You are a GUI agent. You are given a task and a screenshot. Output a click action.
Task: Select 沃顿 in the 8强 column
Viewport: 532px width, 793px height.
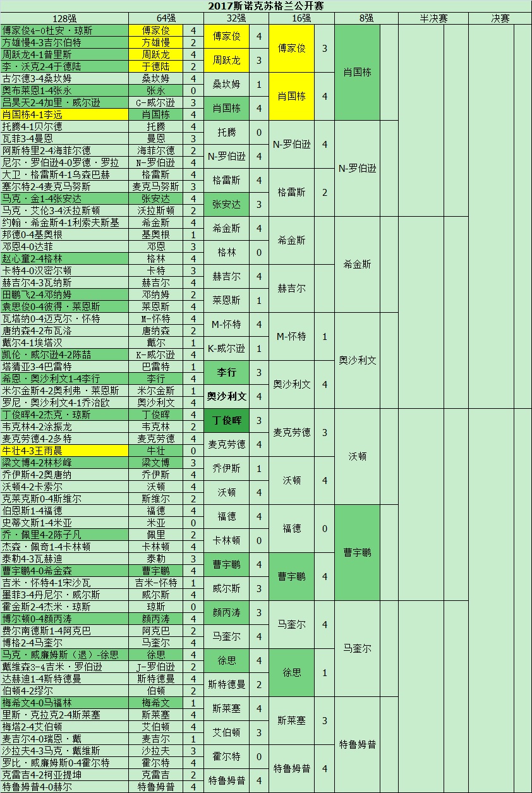click(x=358, y=456)
